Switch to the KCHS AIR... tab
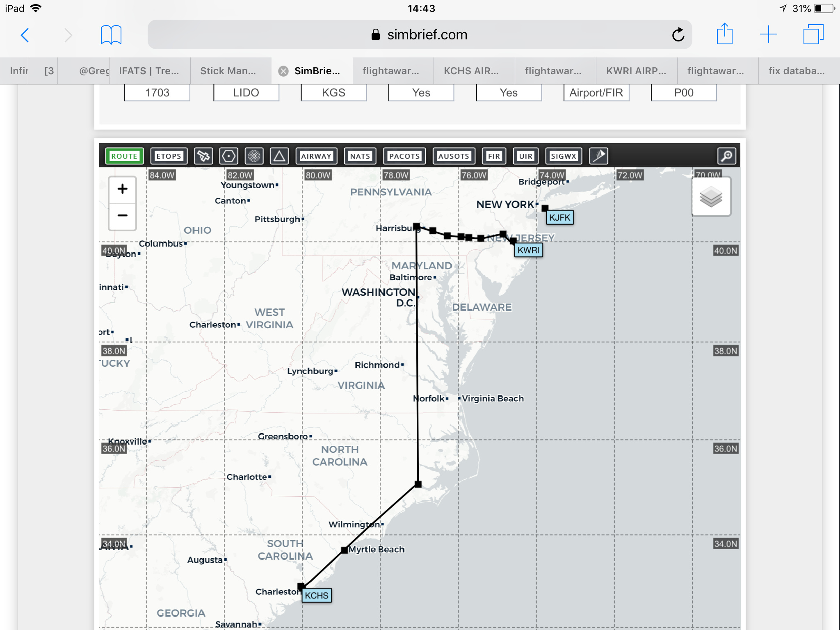This screenshot has width=840, height=630. click(471, 71)
